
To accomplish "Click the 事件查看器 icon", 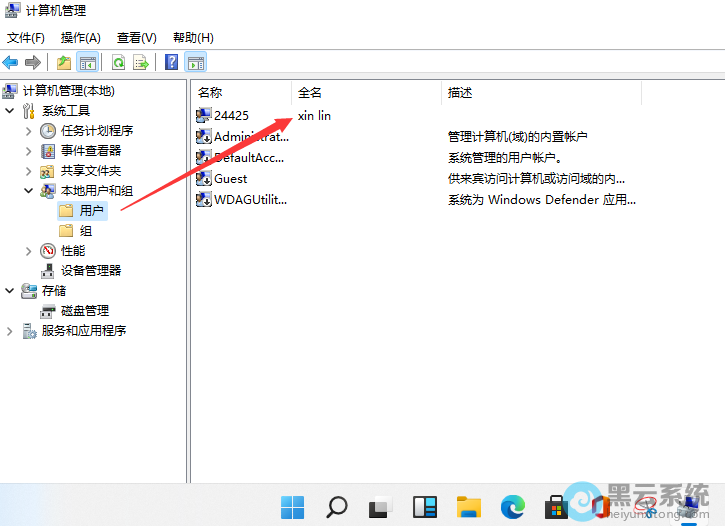I will pyautogui.click(x=48, y=151).
